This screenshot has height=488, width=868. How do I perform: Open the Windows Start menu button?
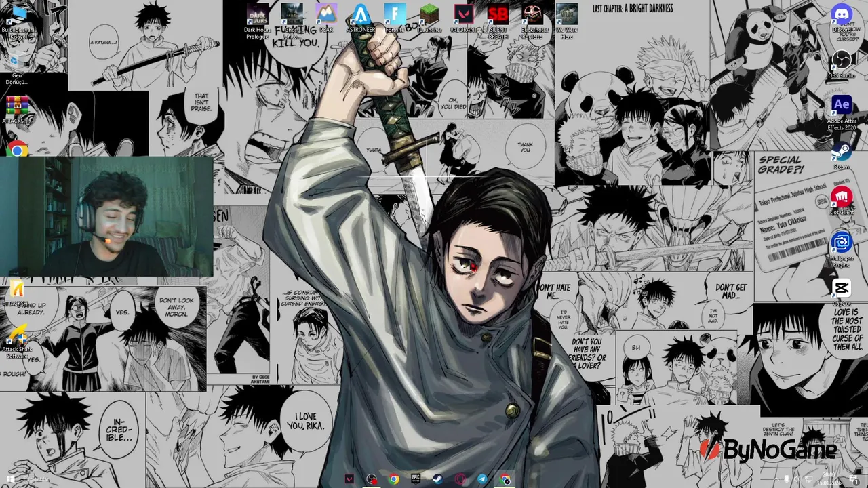(x=10, y=479)
